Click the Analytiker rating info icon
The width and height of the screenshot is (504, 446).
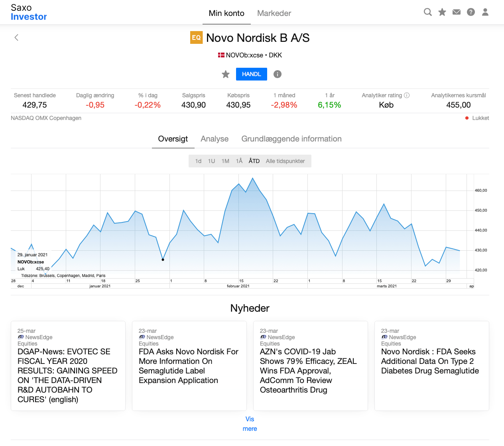407,95
